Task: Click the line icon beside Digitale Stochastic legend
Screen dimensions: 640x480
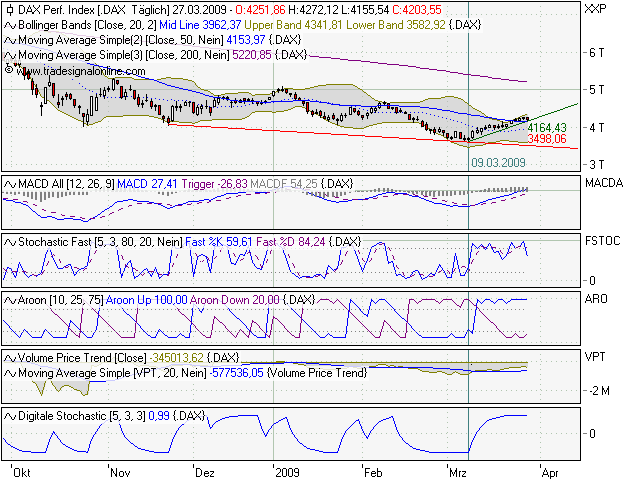Action: point(10,416)
